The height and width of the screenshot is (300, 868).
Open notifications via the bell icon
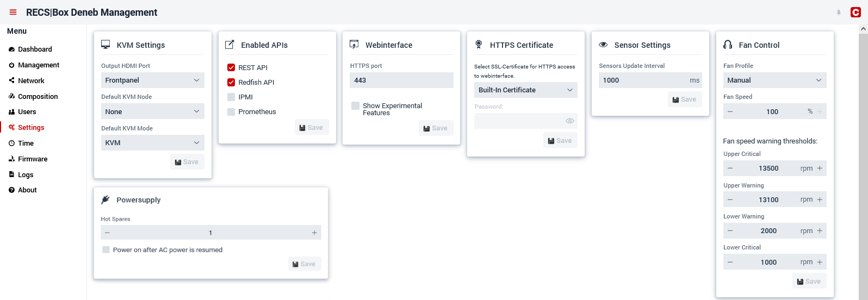(x=839, y=12)
